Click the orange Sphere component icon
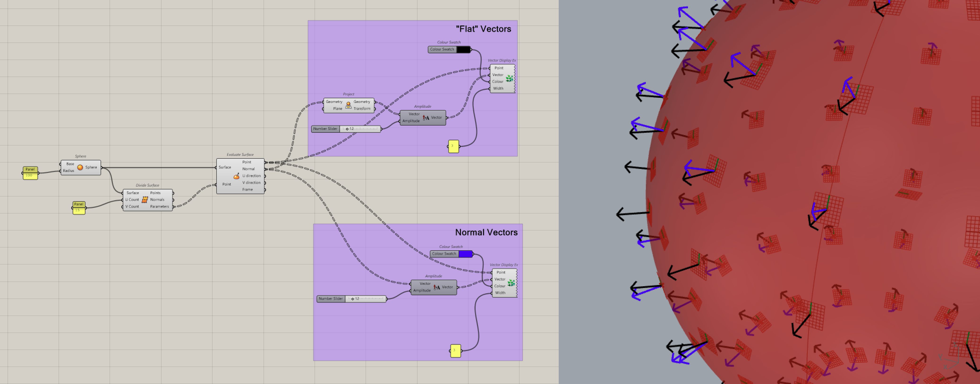The width and height of the screenshot is (980, 384). click(x=80, y=167)
